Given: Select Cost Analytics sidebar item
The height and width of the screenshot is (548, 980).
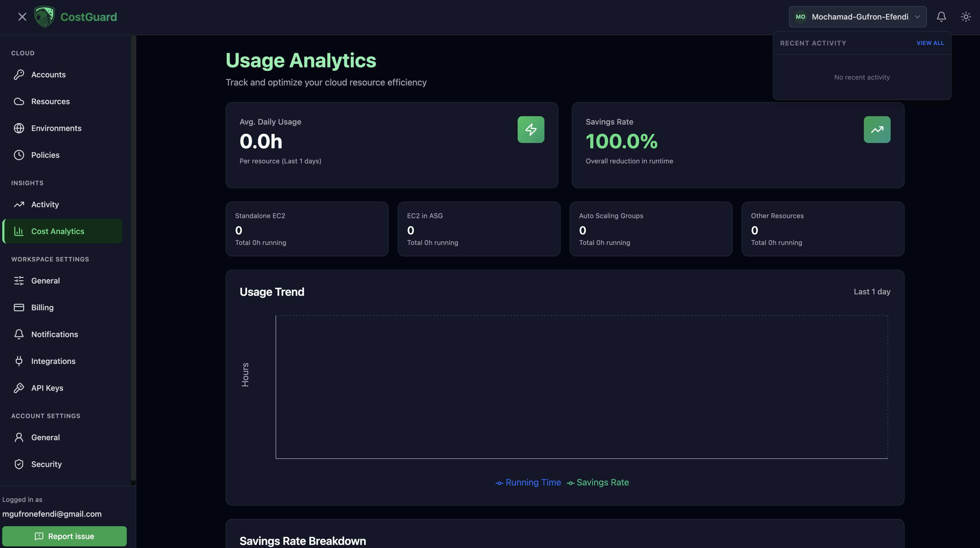Looking at the screenshot, I should coord(58,231).
